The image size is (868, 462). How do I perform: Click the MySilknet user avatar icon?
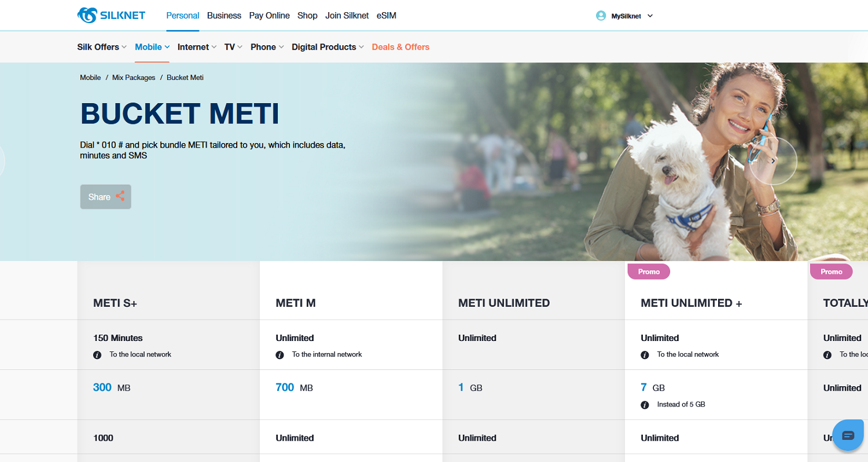click(601, 16)
